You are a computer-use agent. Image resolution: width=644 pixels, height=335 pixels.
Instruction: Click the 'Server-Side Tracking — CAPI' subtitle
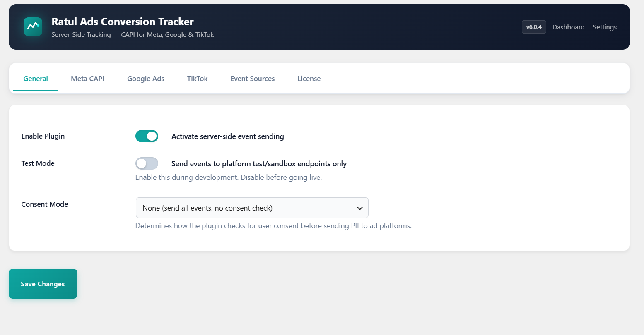[133, 35]
